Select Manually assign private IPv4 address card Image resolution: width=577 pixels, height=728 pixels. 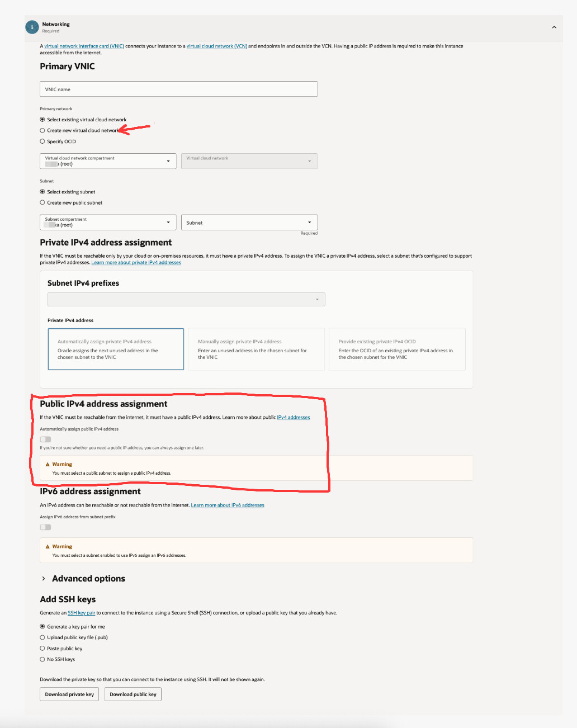[x=256, y=349]
